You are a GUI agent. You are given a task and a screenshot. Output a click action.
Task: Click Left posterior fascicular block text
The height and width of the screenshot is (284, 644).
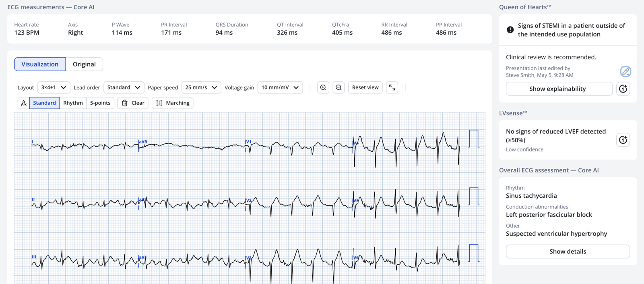click(549, 215)
